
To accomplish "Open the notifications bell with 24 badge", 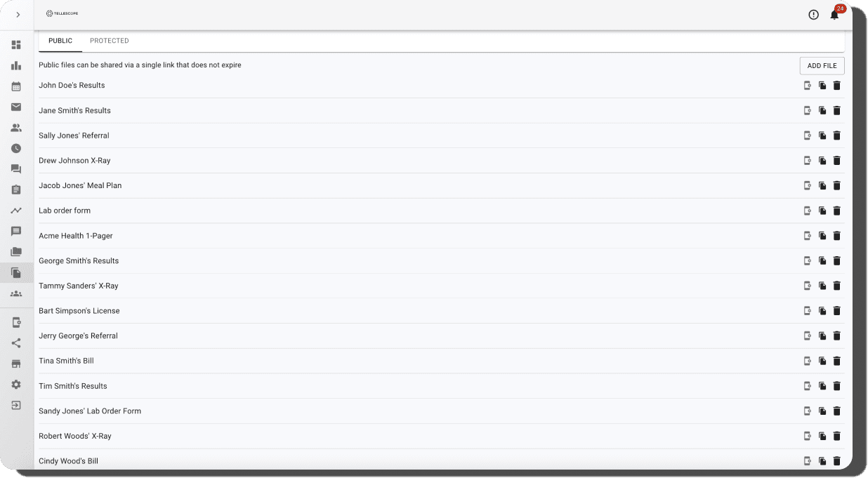I will pos(835,14).
